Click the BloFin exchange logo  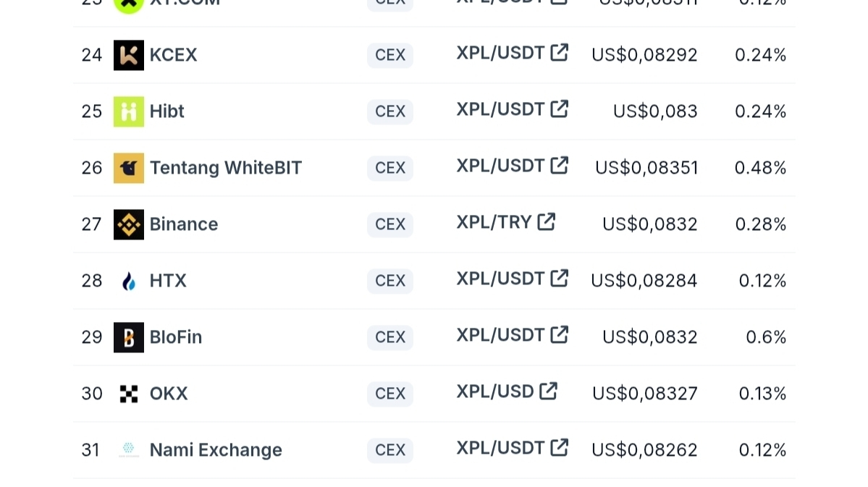pos(129,337)
